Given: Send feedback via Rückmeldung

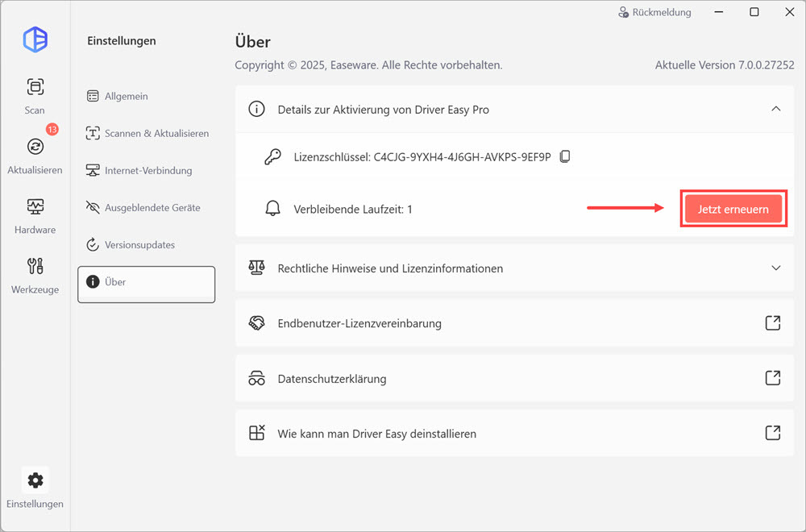Looking at the screenshot, I should (654, 12).
